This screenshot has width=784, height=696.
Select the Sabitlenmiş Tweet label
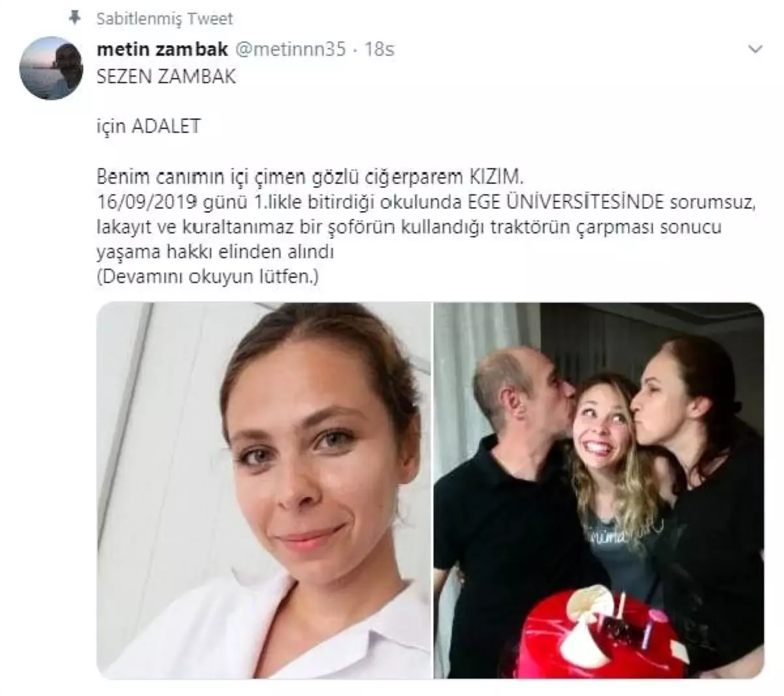click(165, 19)
